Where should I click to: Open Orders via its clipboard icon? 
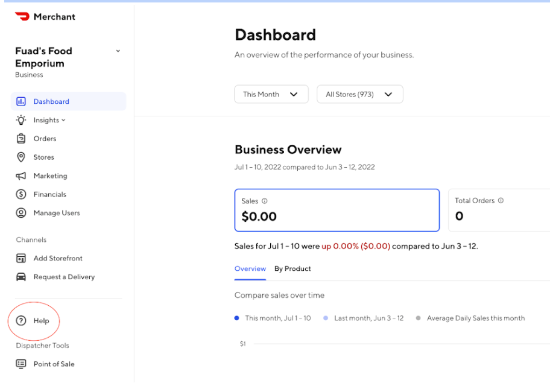(x=21, y=139)
